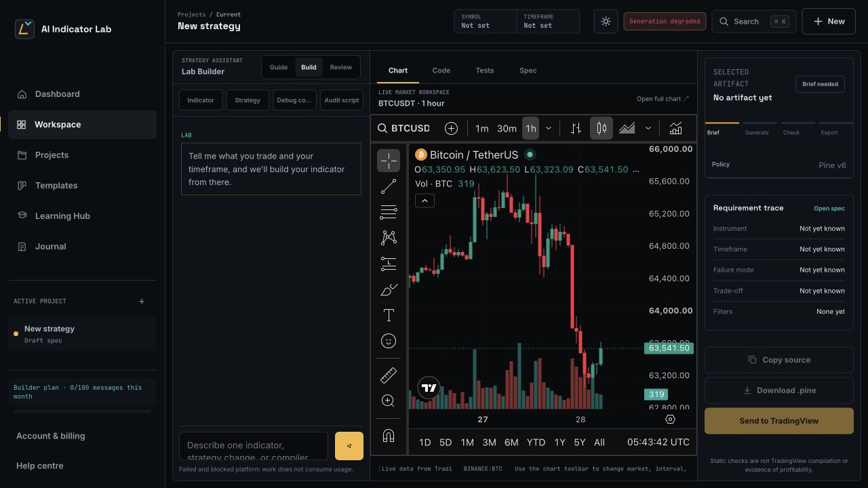
Task: Select the ruler measure tool
Action: 389,375
